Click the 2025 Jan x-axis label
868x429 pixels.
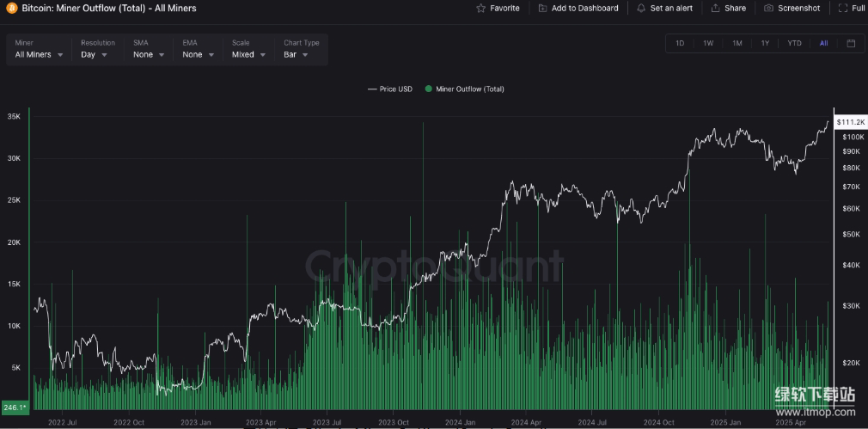(725, 422)
